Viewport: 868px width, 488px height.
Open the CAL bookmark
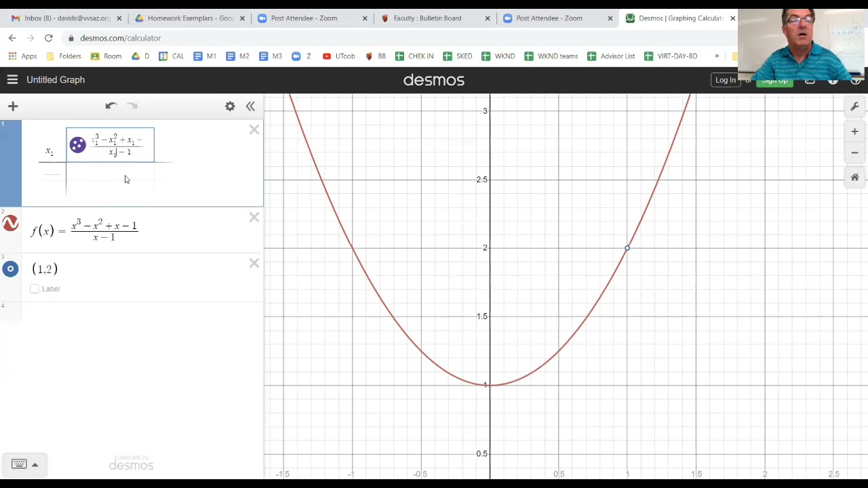click(x=171, y=56)
